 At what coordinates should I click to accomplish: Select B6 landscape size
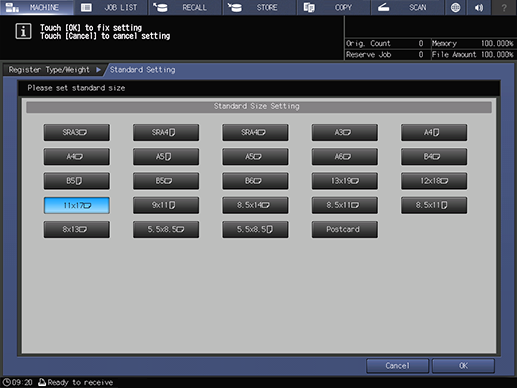[x=255, y=181]
